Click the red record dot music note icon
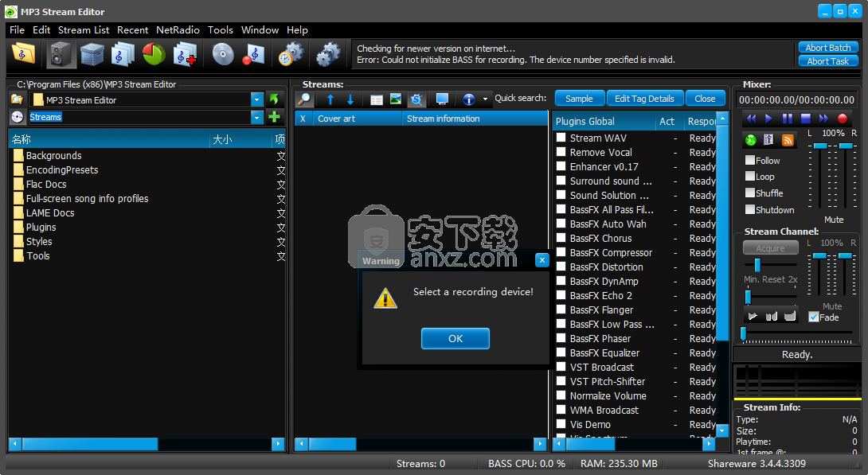The image size is (868, 475). pos(253,54)
